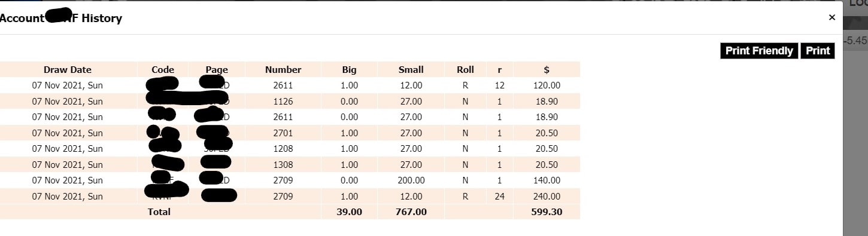This screenshot has width=868, height=236.
Task: Select the Page column header
Action: tap(217, 69)
